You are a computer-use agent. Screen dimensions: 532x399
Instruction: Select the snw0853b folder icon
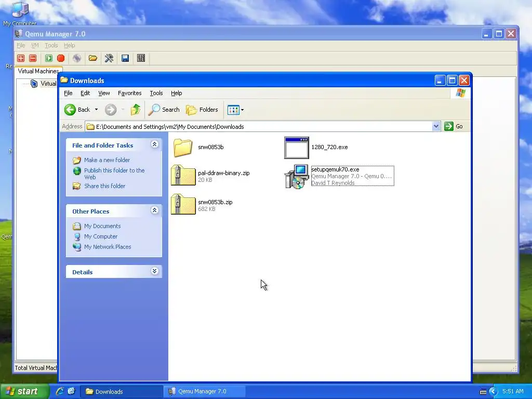(x=183, y=148)
